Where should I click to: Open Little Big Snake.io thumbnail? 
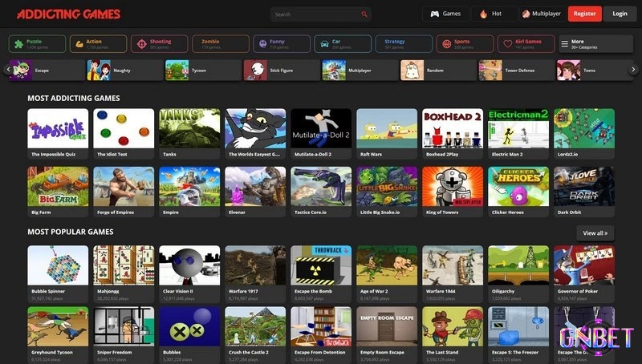387,187
